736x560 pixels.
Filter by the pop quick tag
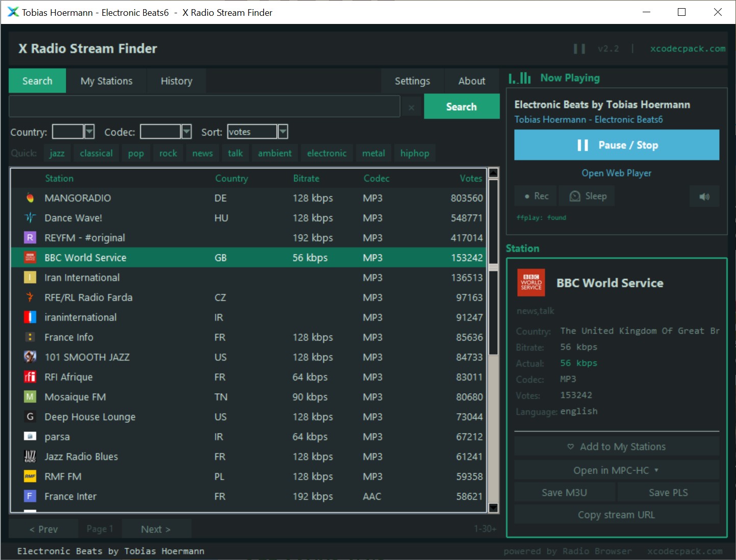(x=136, y=153)
